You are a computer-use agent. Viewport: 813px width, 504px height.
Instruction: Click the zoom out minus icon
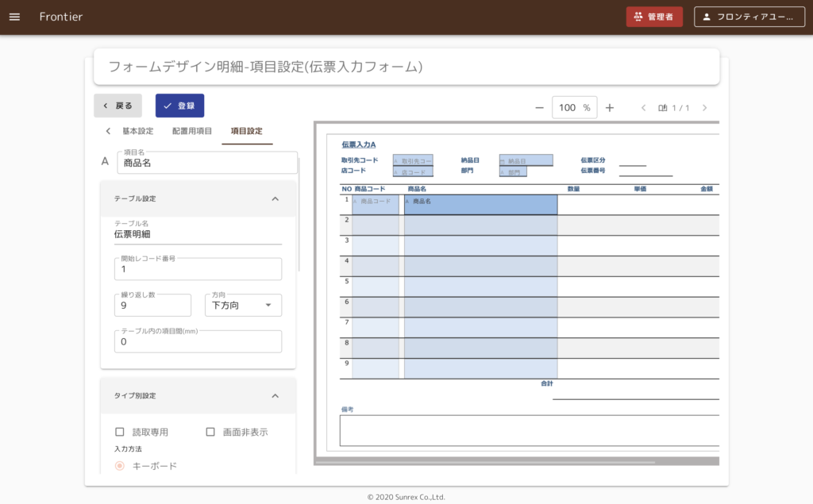(539, 108)
